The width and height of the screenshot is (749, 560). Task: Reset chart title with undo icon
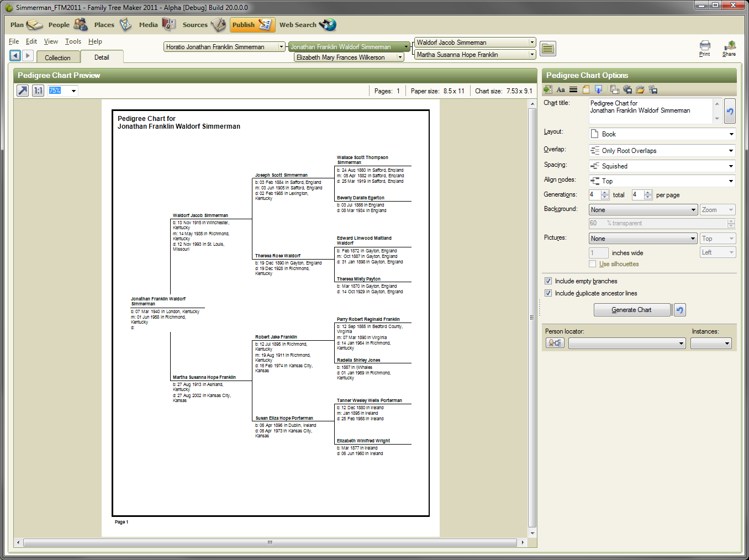(730, 111)
